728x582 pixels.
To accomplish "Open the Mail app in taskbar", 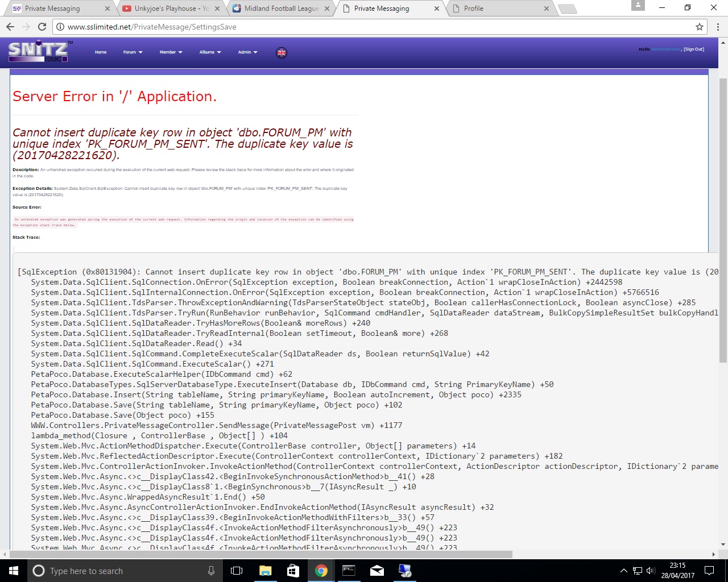I will 377,571.
